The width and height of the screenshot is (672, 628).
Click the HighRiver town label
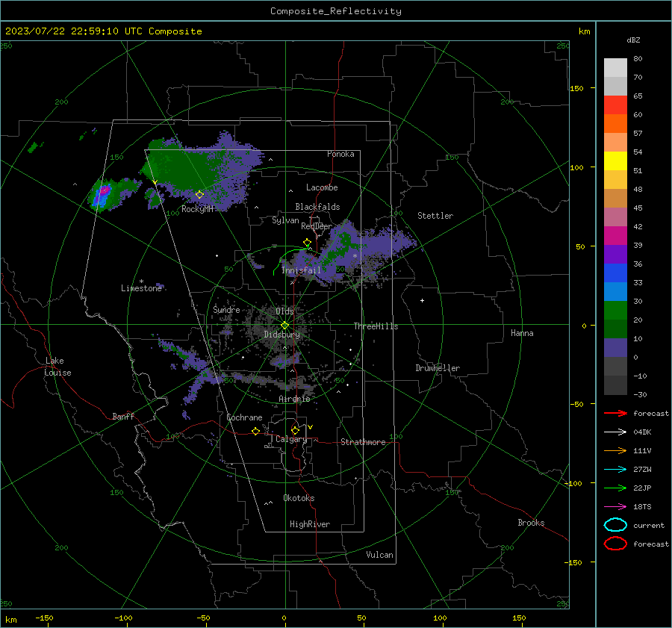310,524
